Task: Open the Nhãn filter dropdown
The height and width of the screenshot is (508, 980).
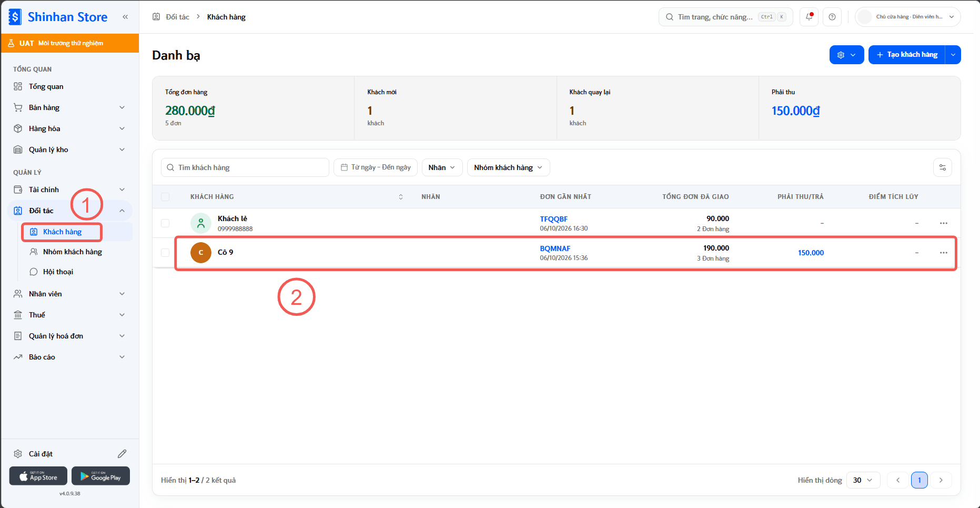Action: [x=442, y=167]
